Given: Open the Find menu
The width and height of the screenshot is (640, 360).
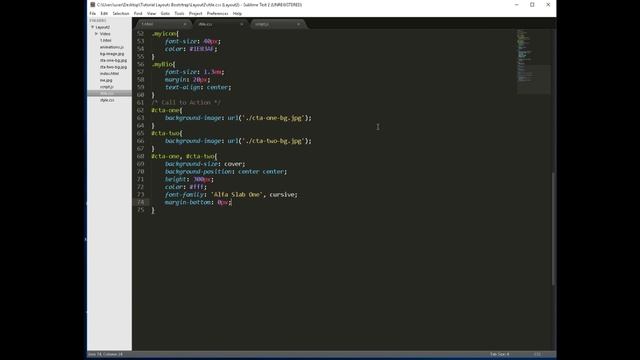Looking at the screenshot, I should click(x=138, y=13).
